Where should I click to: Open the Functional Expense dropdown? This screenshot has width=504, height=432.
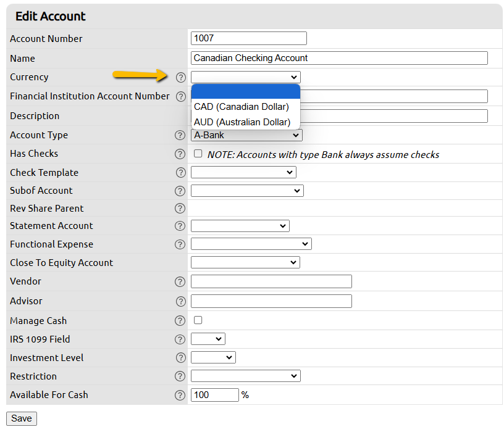251,244
